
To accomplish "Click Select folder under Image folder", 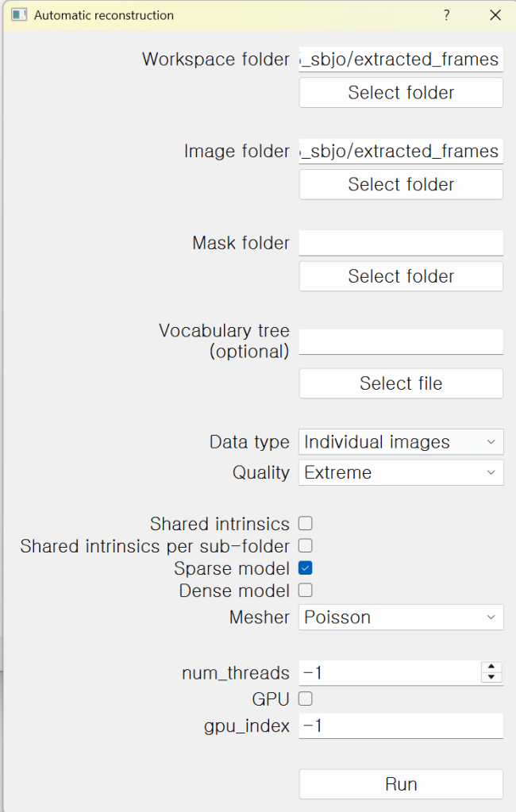I will [x=401, y=185].
